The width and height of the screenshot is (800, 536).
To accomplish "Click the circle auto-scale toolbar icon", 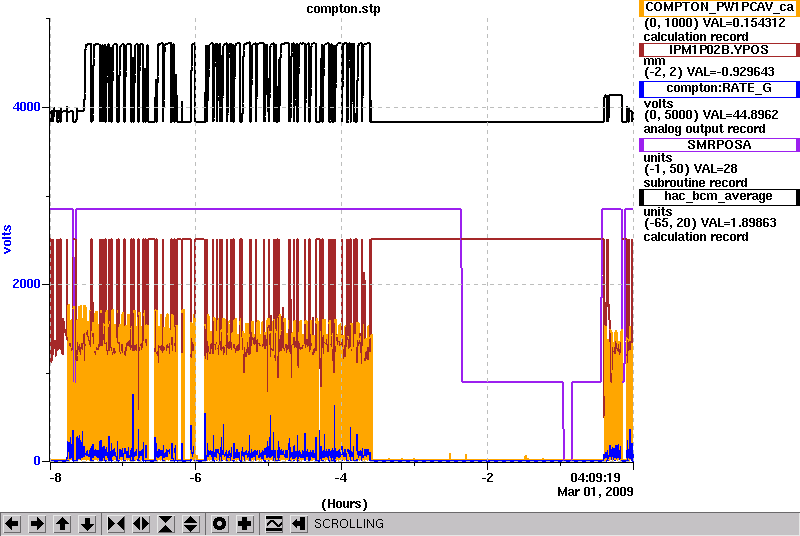I will pyautogui.click(x=220, y=524).
